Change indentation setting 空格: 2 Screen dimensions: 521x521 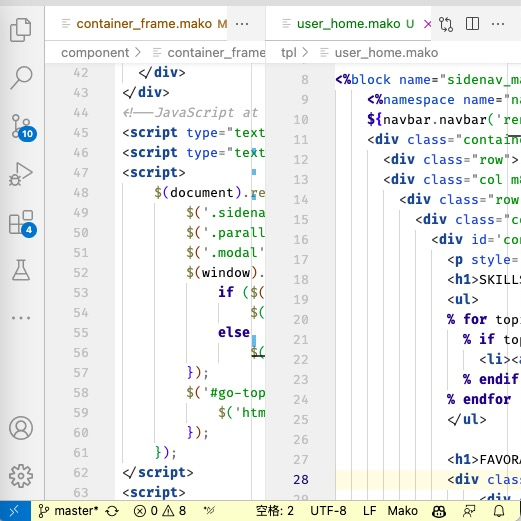pyautogui.click(x=275, y=511)
